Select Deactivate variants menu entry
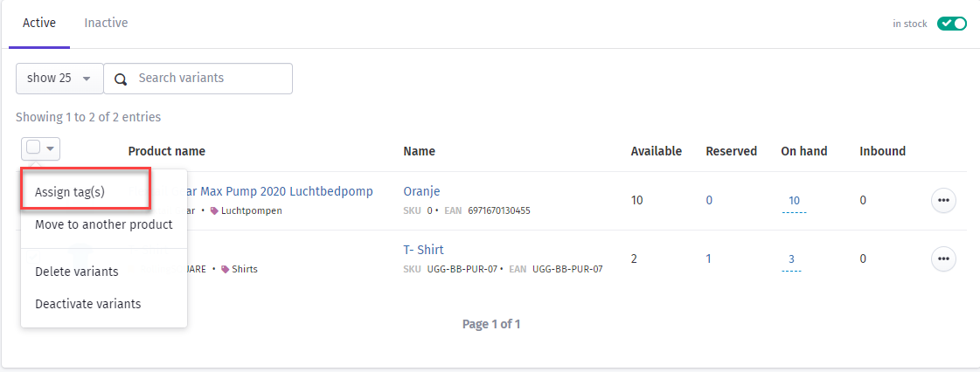 88,304
